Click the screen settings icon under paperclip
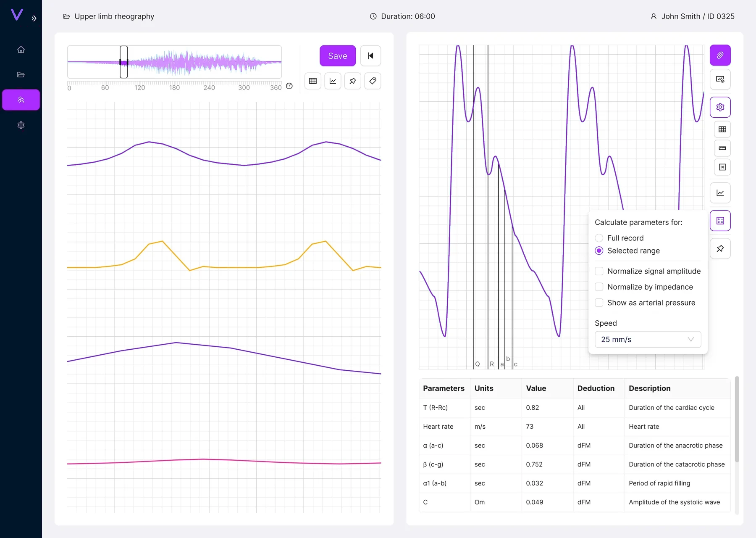Viewport: 756px width, 538px height. click(x=720, y=79)
